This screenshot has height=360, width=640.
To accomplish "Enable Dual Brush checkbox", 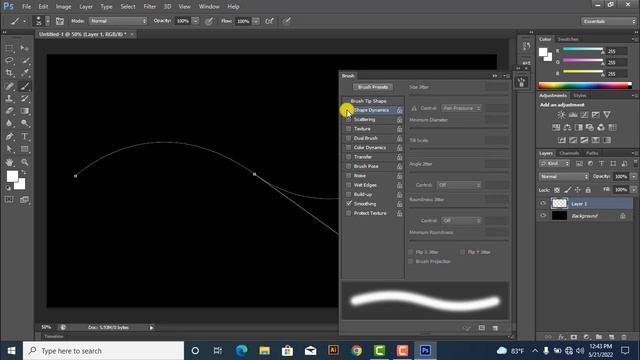I will 348,138.
